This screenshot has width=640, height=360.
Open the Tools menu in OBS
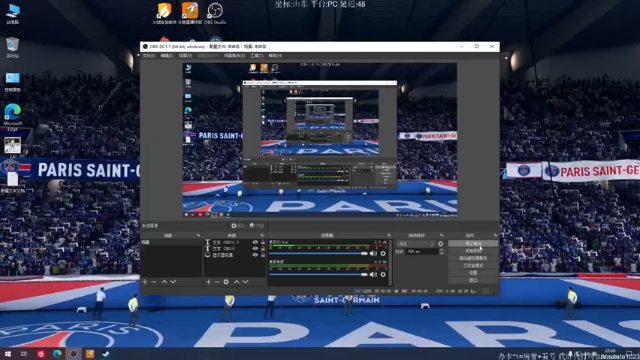(x=257, y=56)
